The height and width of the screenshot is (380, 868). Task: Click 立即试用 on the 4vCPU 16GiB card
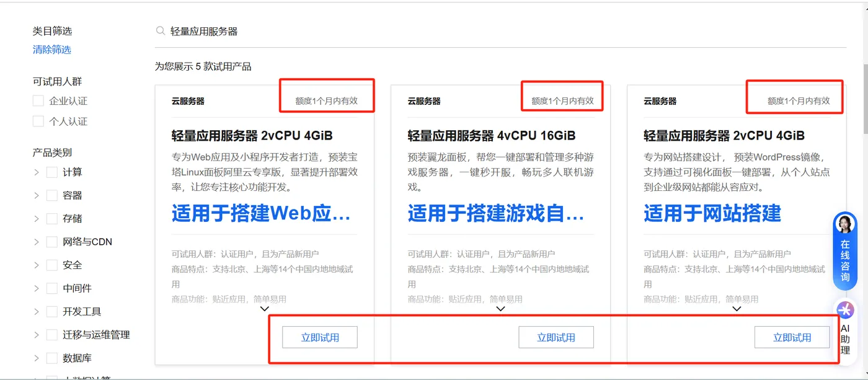pos(556,337)
